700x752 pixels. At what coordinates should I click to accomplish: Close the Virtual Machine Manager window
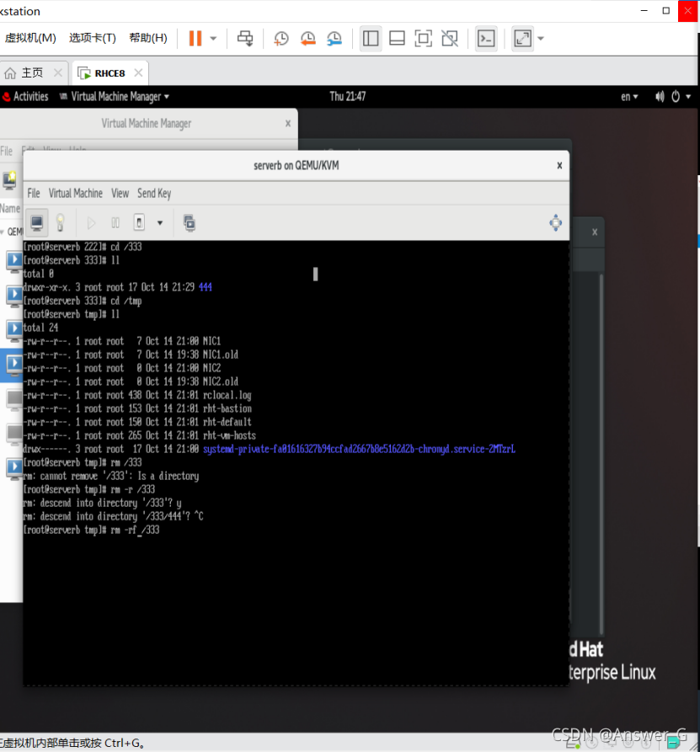tap(288, 124)
